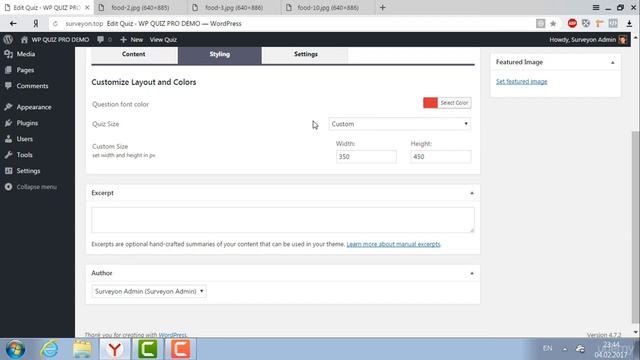Click EN language indicator in tray
Image resolution: width=640 pixels, height=360 pixels.
pos(547,349)
